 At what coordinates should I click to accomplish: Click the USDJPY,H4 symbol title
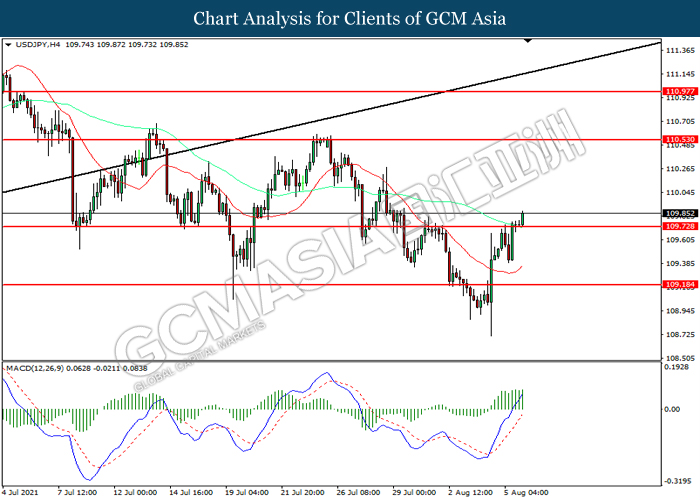(x=38, y=45)
